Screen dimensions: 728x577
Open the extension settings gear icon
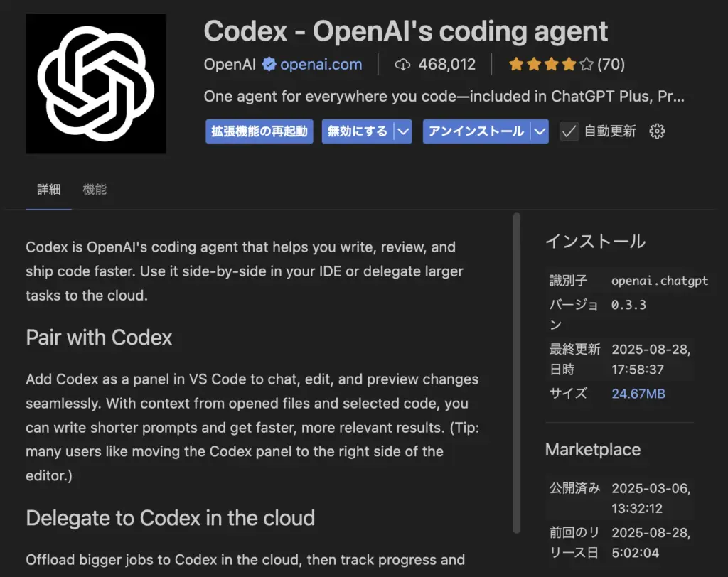coord(657,131)
